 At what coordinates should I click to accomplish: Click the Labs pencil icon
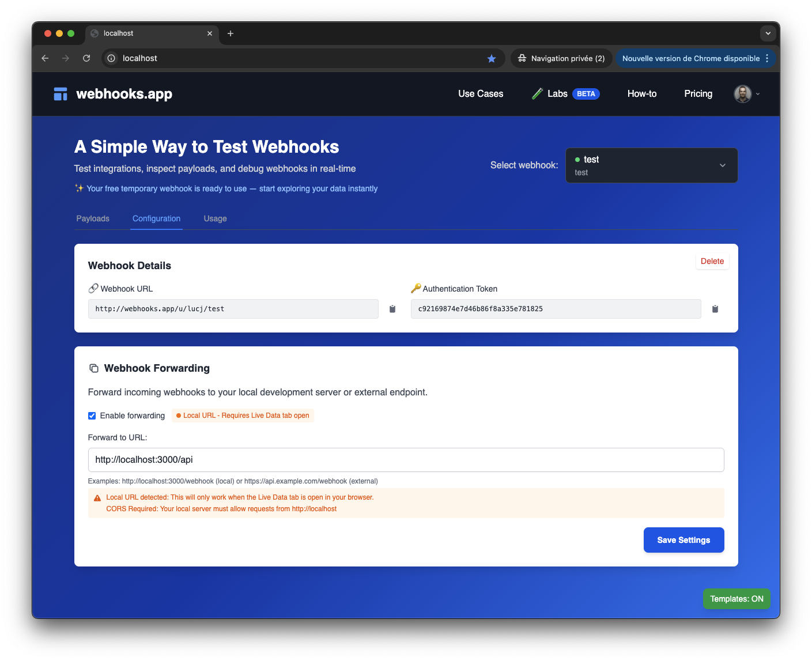coord(537,94)
